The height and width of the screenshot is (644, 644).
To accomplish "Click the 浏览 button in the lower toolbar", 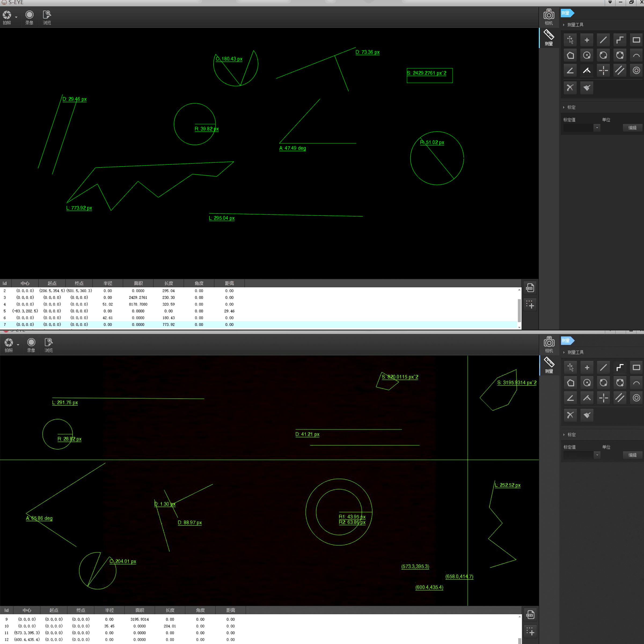I will click(49, 345).
